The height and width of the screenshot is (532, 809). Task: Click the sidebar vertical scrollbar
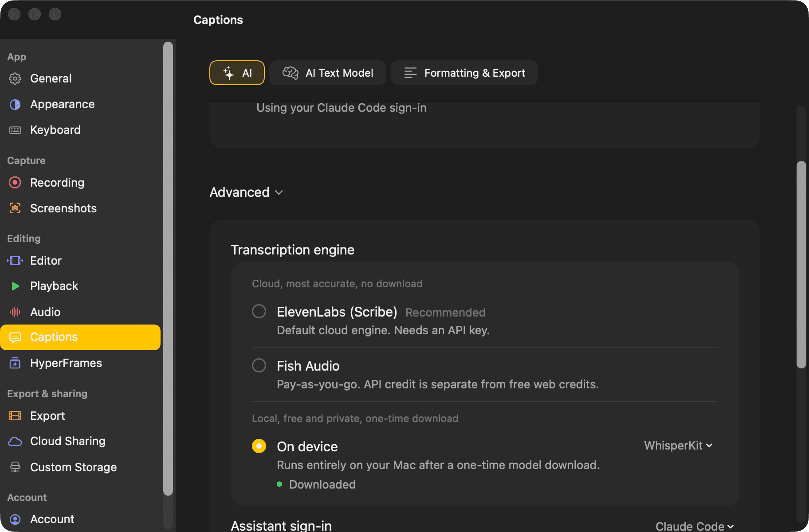tap(168, 268)
